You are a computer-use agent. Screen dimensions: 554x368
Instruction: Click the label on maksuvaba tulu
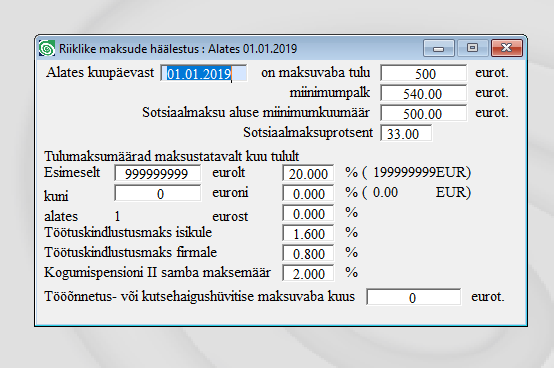316,72
